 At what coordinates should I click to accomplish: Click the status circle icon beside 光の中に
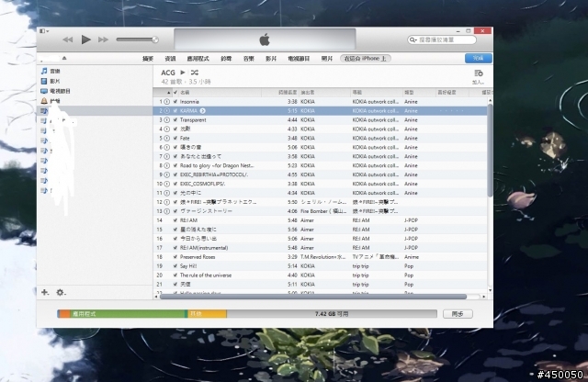[167, 193]
